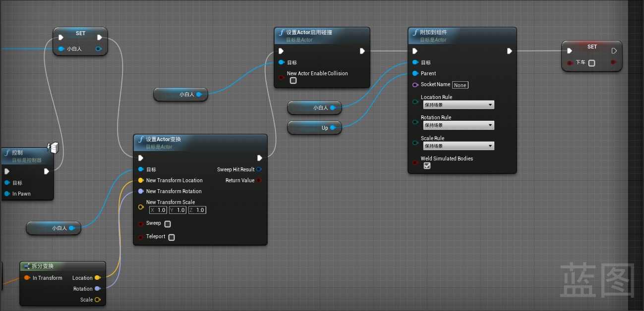Click the Rotation Rule pin

[x=415, y=122]
